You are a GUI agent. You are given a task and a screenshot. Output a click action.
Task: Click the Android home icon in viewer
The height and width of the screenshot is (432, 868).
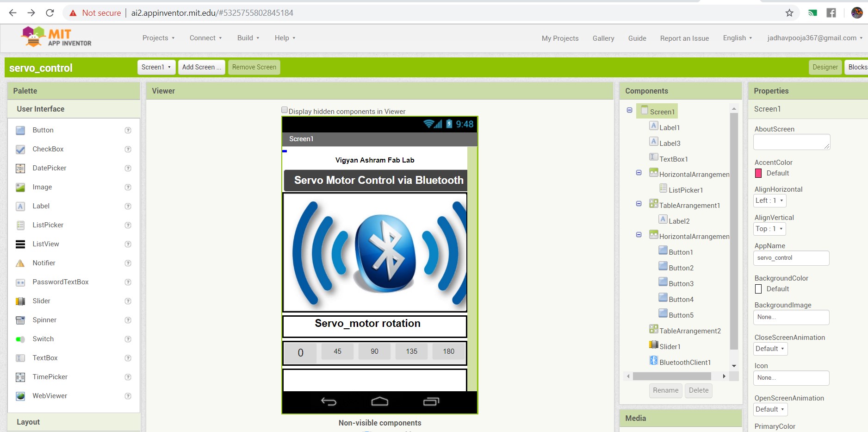pyautogui.click(x=379, y=401)
